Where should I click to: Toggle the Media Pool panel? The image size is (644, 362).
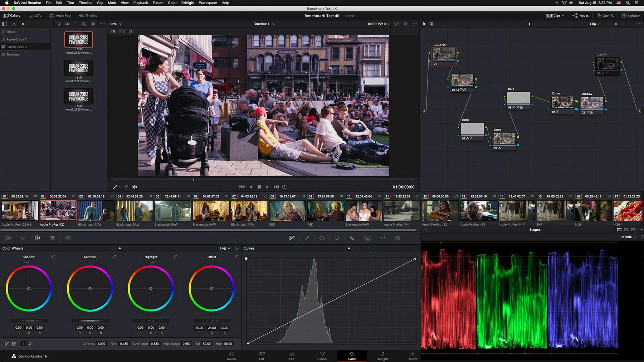60,16
